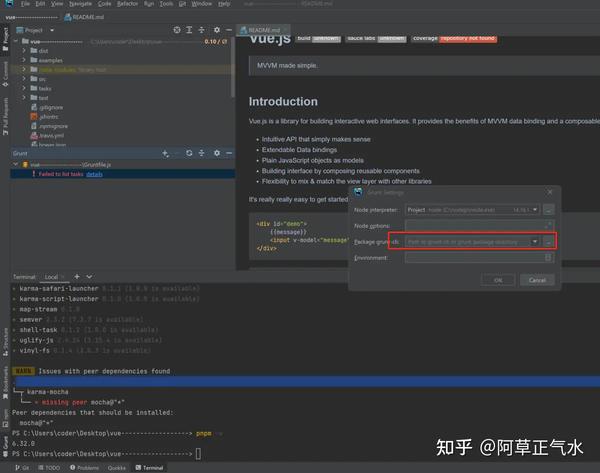Image resolution: width=600 pixels, height=473 pixels.
Task: Click the .jshintrc file icon
Action: (x=34, y=116)
